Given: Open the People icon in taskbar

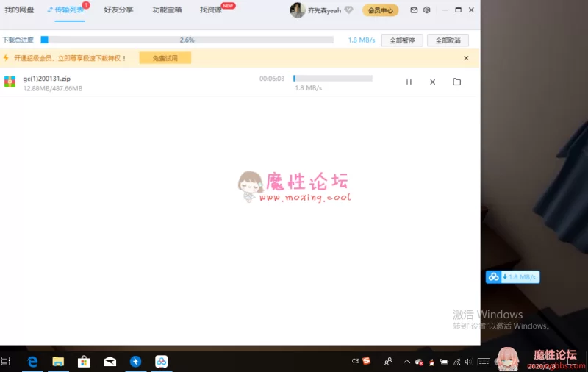Looking at the screenshot, I should click(x=388, y=362).
